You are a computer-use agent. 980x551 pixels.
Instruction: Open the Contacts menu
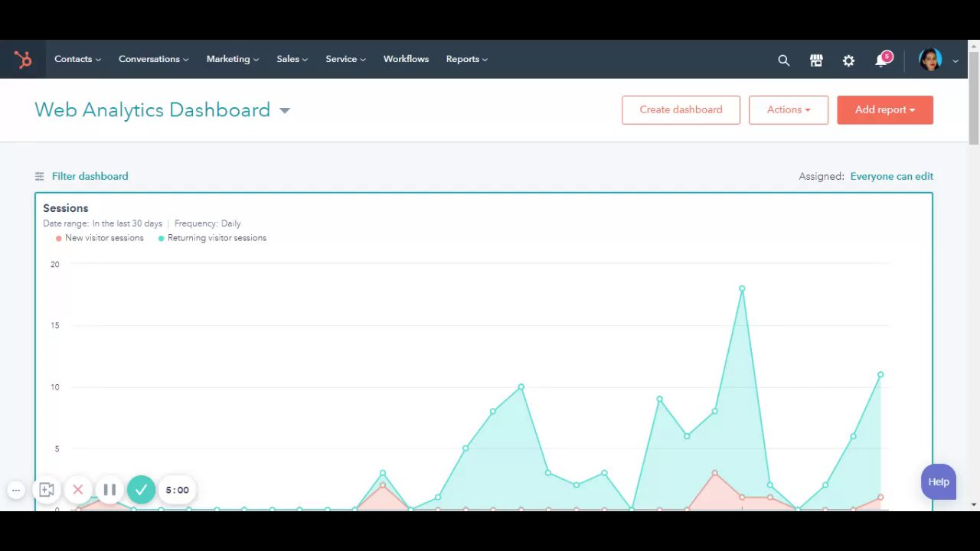click(x=77, y=59)
